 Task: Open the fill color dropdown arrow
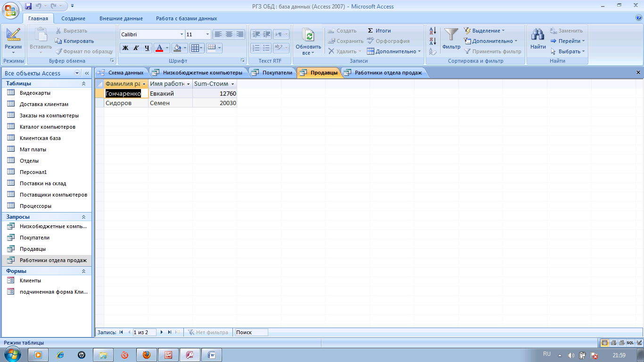[185, 48]
